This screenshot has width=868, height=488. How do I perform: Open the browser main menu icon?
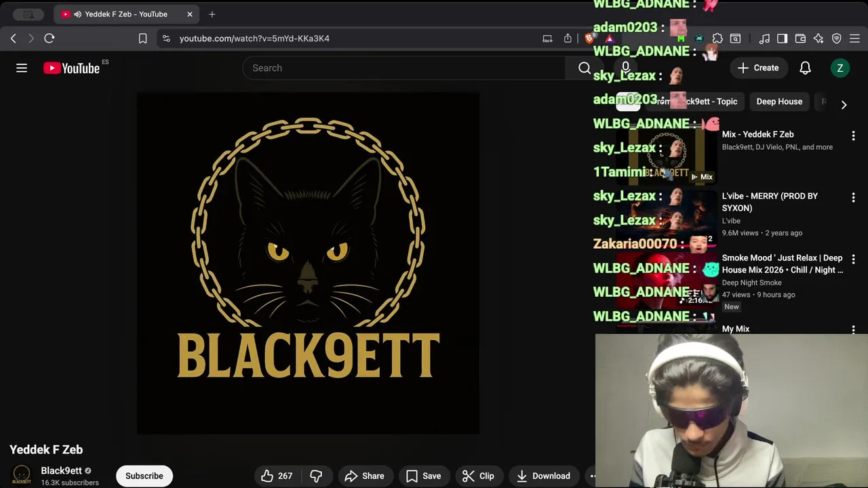click(854, 39)
